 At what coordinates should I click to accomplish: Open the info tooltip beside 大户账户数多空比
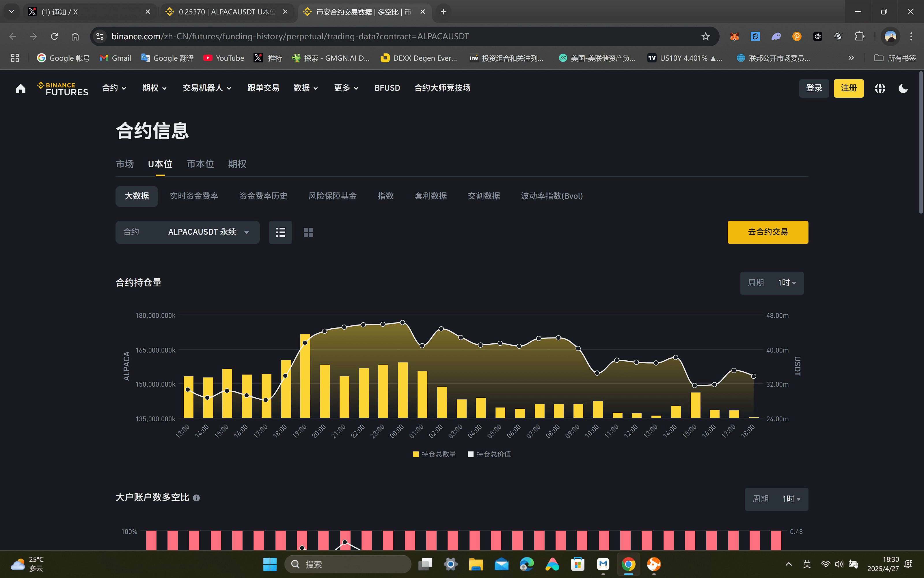[196, 498]
